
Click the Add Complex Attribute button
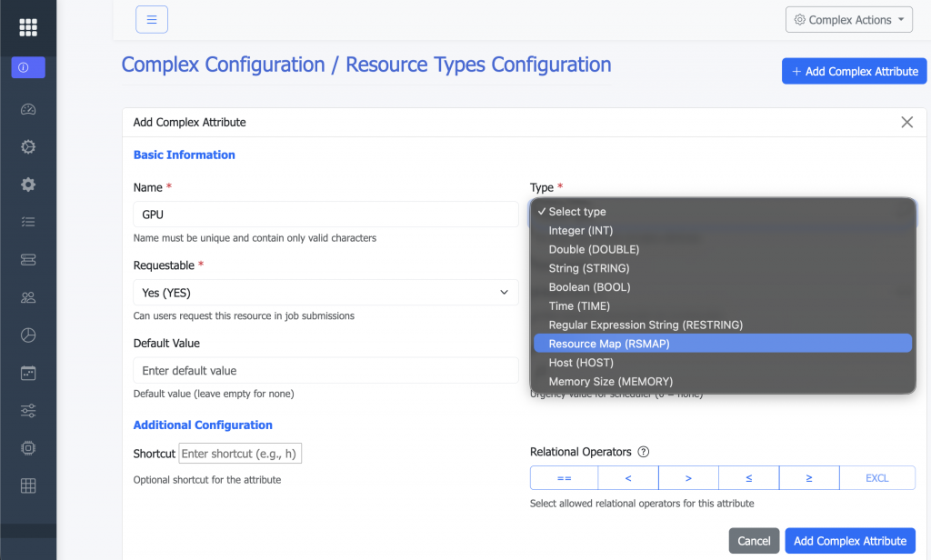point(849,540)
